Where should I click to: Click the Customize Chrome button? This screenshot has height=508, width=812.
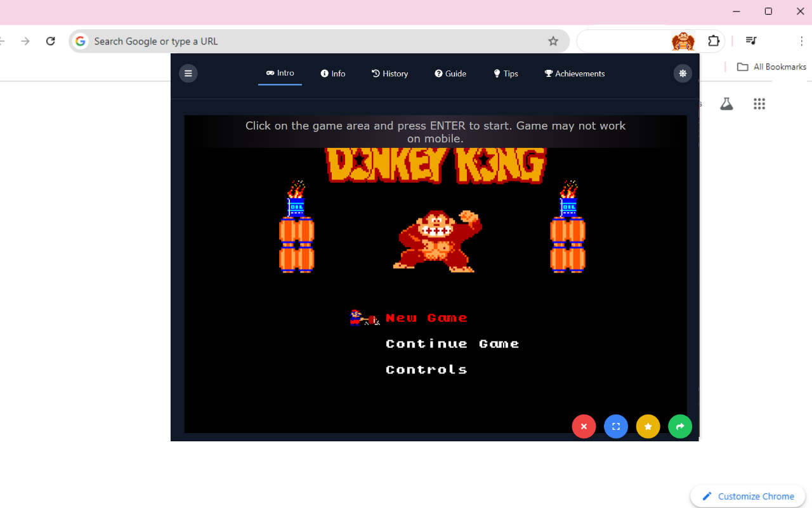747,496
